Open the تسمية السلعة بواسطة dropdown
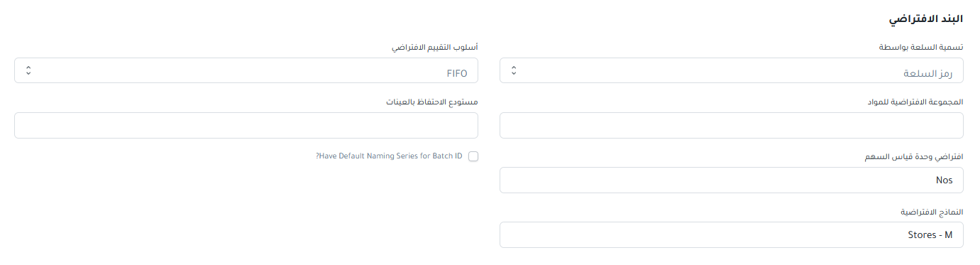Screen dimensions: 980x265 tap(732, 70)
